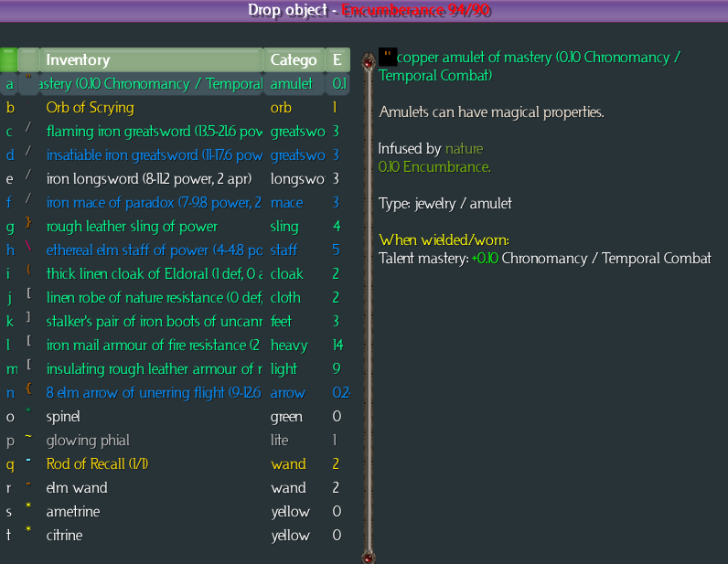Click the tilde icon beside glowing phial
Viewport: 728px width, 564px height.
click(28, 436)
